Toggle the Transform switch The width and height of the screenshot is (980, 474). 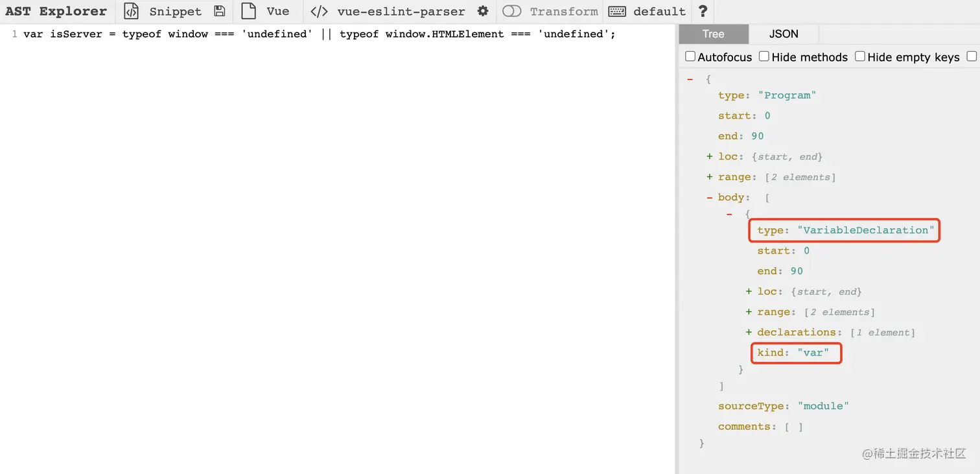click(512, 11)
